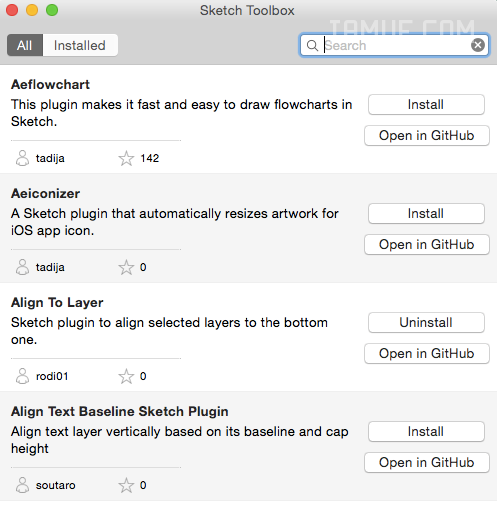Viewport: 497px width, 506px height.
Task: Click the user icon next to soutaro
Action: (22, 485)
